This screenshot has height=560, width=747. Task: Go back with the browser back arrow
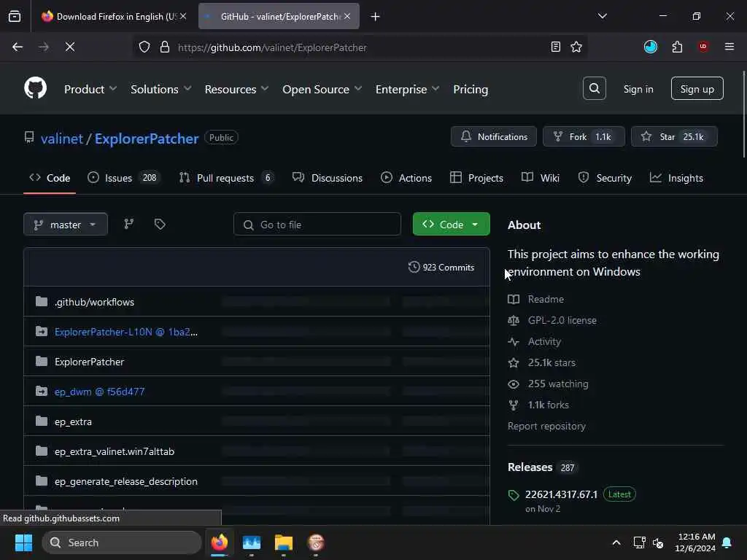18,47
